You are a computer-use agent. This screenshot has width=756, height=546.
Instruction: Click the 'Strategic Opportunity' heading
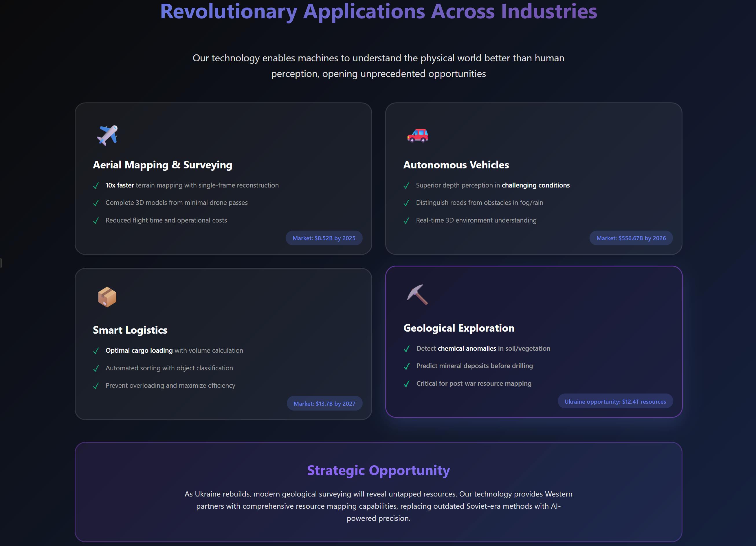[x=378, y=470]
